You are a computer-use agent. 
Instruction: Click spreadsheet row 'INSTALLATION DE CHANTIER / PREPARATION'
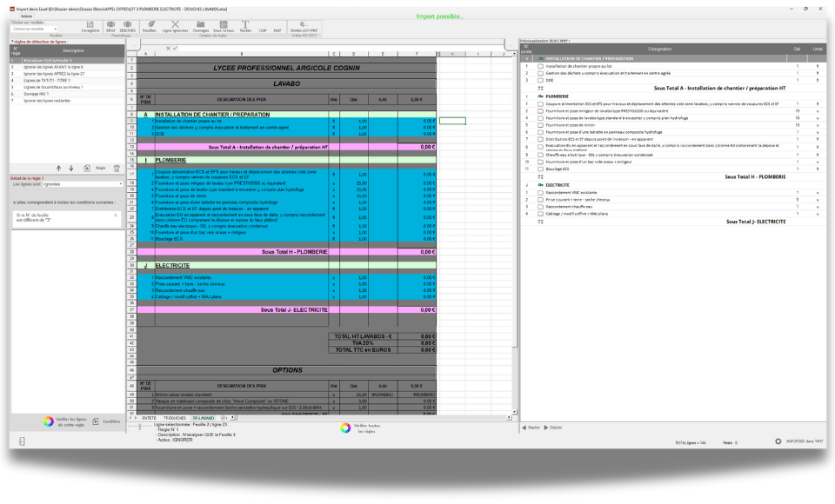coord(286,115)
